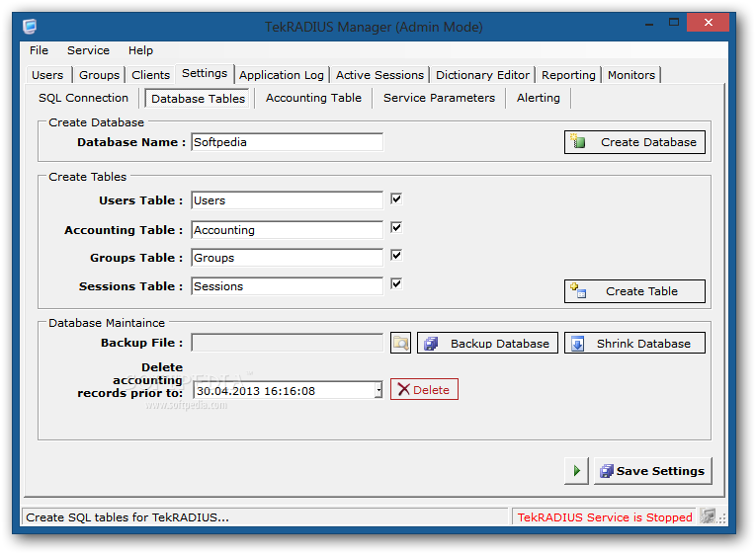This screenshot has width=756, height=554.
Task: Open the Alerting sub-tab
Action: [538, 98]
